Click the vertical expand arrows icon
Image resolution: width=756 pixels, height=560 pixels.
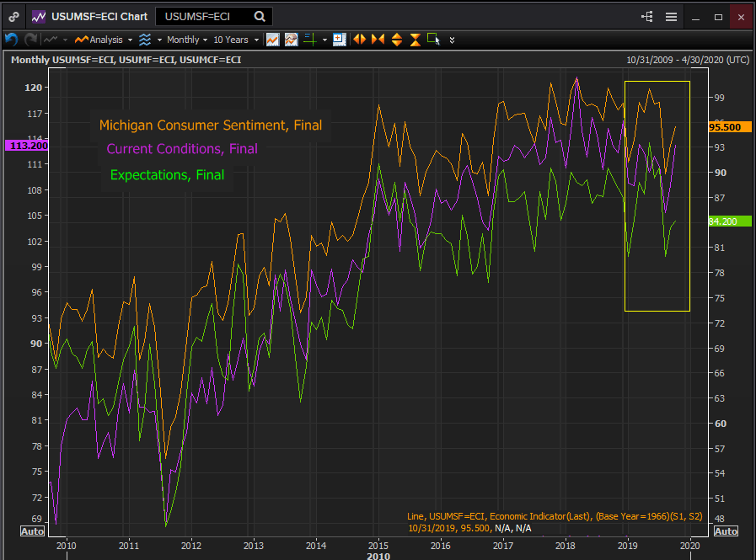click(396, 40)
